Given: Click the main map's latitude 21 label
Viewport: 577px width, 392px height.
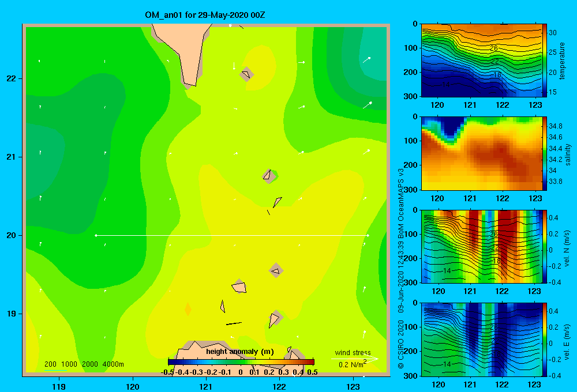Looking at the screenshot, I should pyautogui.click(x=12, y=157).
